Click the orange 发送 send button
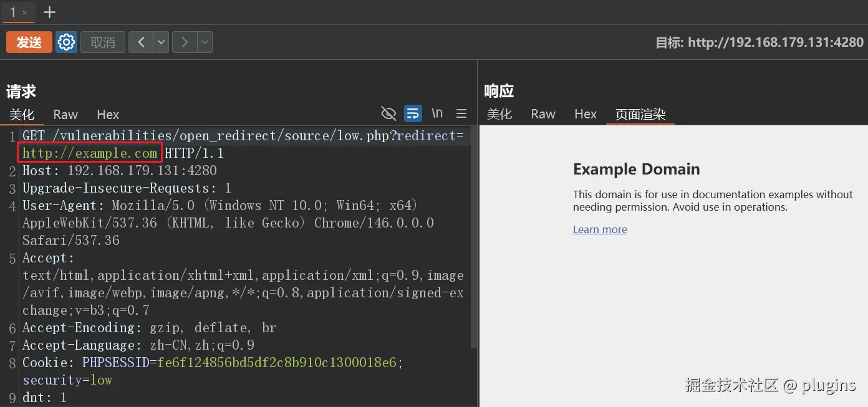This screenshot has width=868, height=407. pyautogui.click(x=29, y=42)
